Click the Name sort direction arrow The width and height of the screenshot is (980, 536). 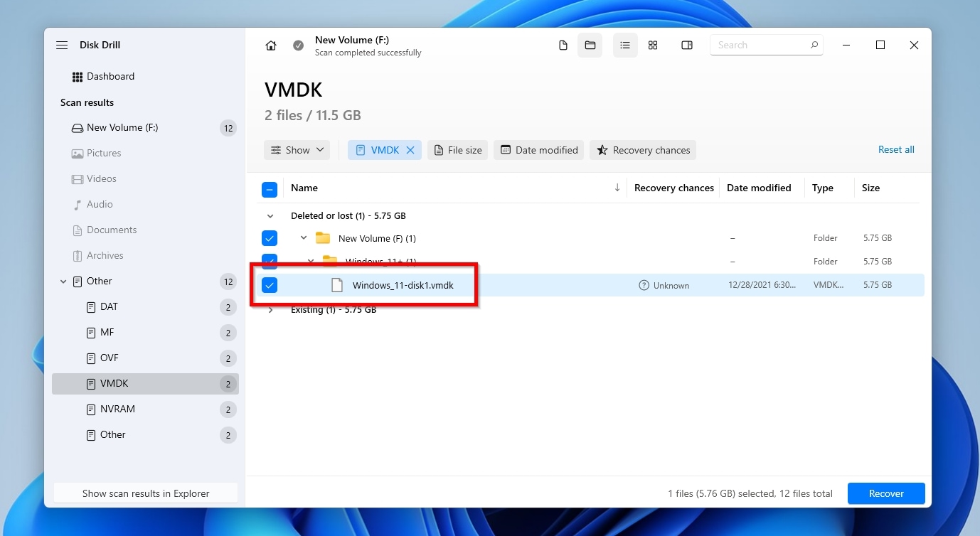pyautogui.click(x=617, y=188)
